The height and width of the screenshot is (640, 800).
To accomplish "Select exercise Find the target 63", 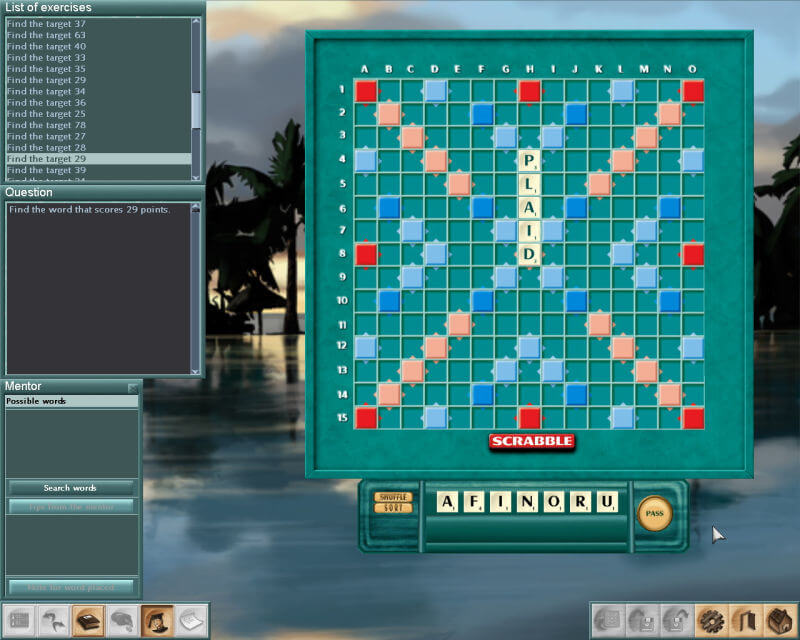I will click(x=98, y=35).
